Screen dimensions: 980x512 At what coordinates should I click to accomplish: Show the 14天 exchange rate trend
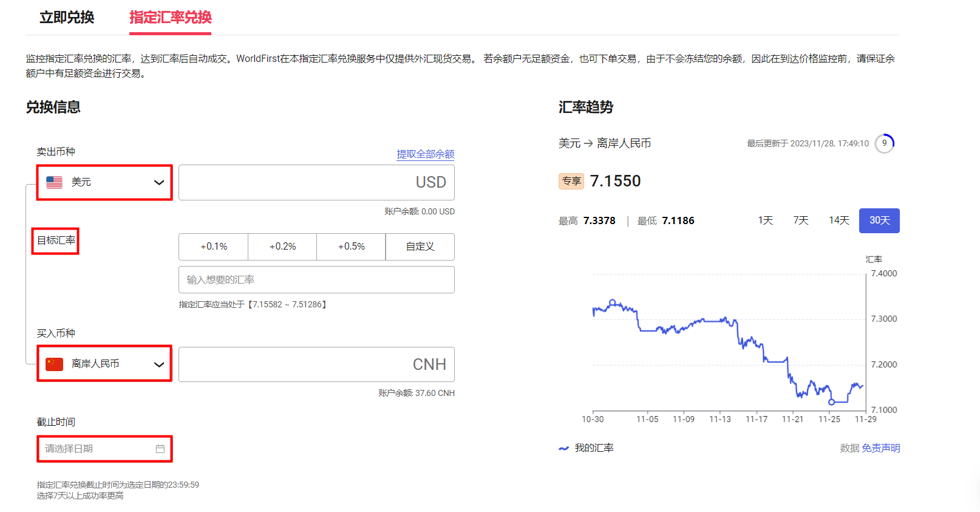(x=839, y=220)
